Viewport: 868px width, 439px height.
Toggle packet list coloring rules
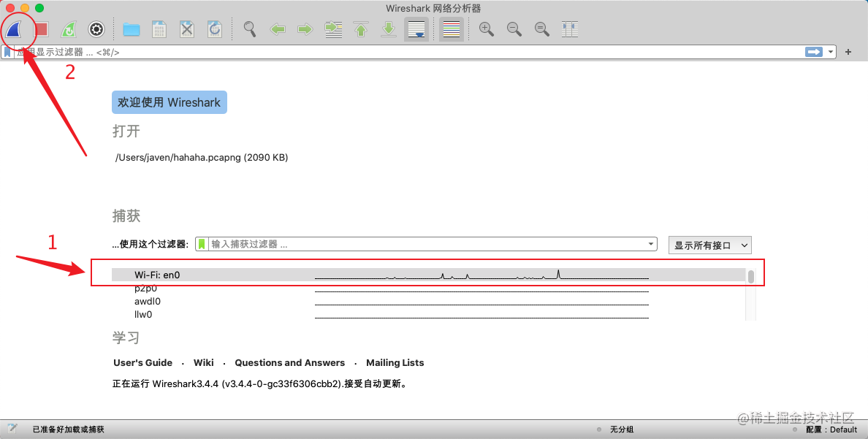tap(451, 28)
